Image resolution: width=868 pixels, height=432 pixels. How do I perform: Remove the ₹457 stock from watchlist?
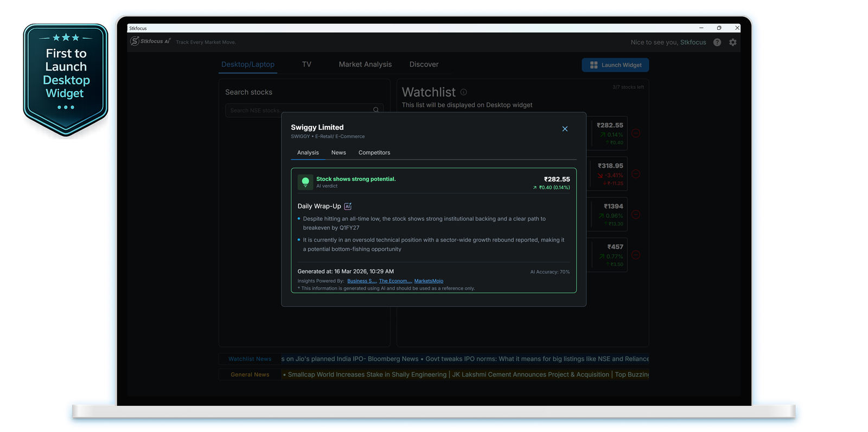(x=636, y=255)
